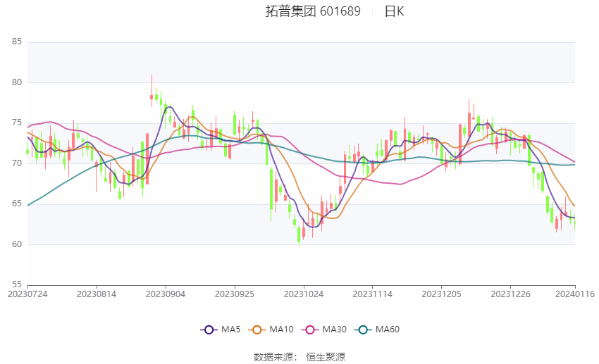Click the 日K period label
This screenshot has height=364, width=599.
point(394,11)
